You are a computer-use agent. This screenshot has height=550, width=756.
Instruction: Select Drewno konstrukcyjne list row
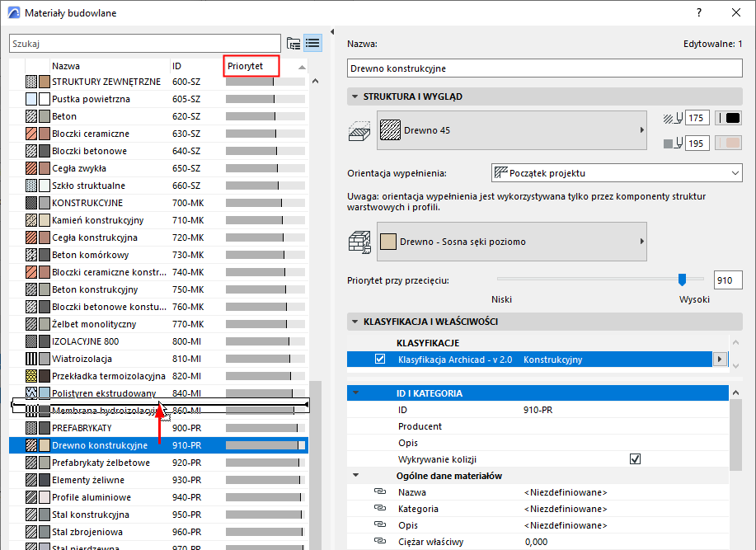[158, 445]
